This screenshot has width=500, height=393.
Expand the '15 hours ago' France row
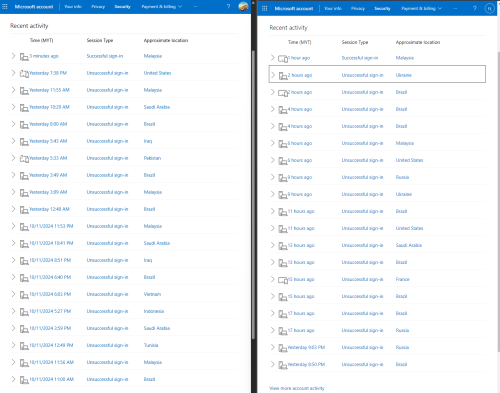click(x=273, y=279)
